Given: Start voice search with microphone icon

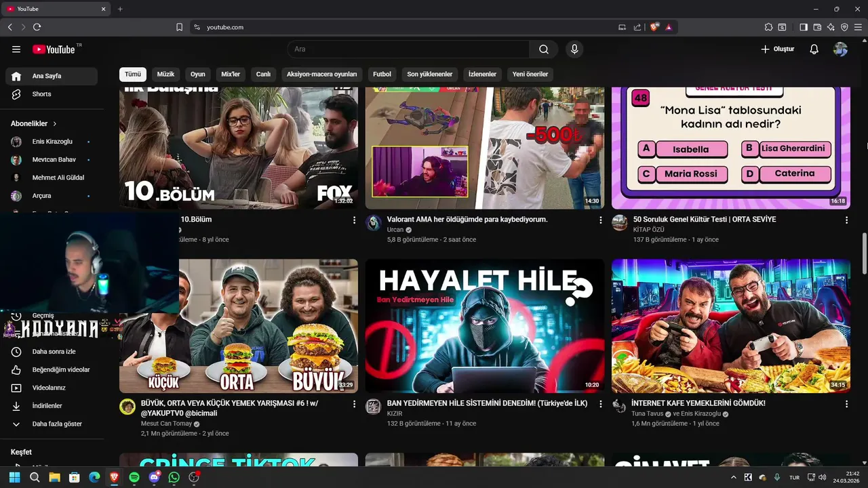Looking at the screenshot, I should 574,49.
